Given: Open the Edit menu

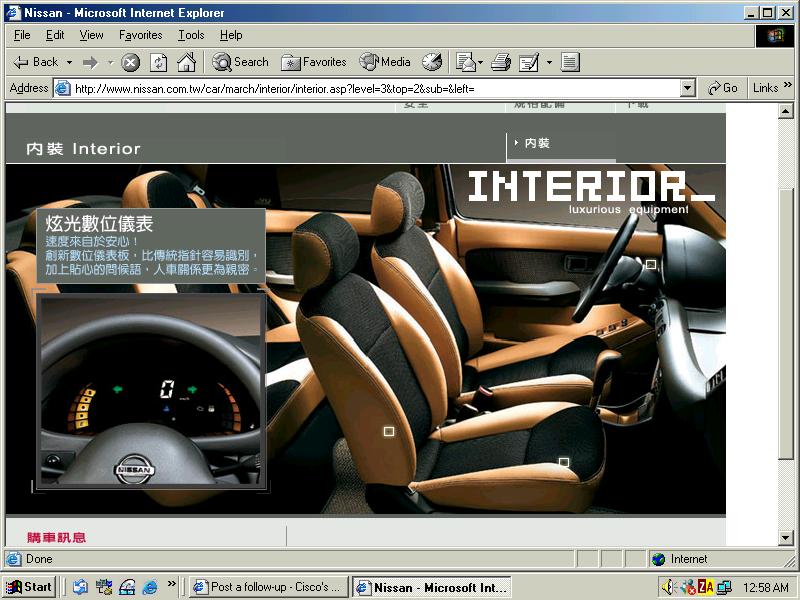Looking at the screenshot, I should tap(55, 35).
